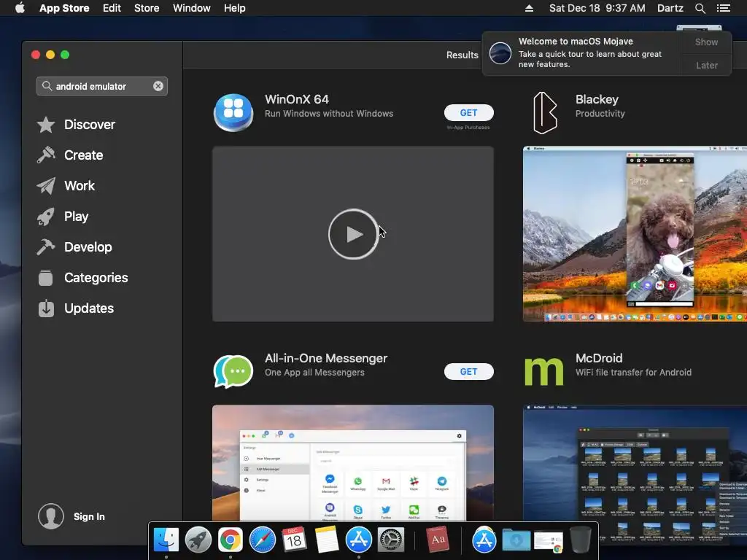
Task: Open the All-in-One Messenger app icon
Action: pyautogui.click(x=233, y=371)
